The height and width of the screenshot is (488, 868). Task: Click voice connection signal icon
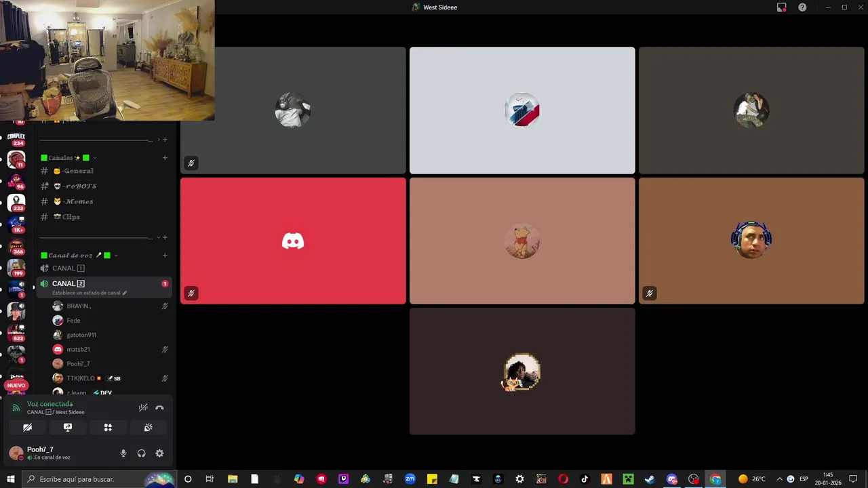click(x=16, y=408)
